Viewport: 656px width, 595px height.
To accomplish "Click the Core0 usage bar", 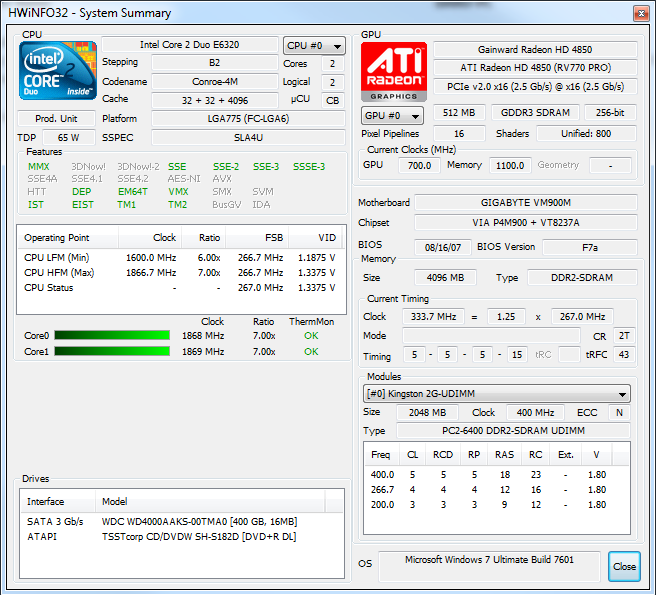I will tap(112, 335).
